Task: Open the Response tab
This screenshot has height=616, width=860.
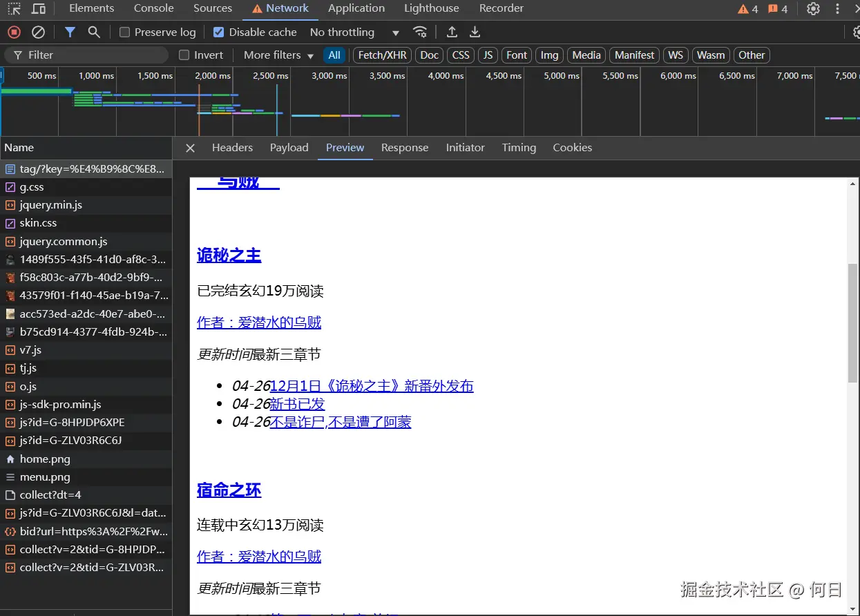Action: coord(405,148)
